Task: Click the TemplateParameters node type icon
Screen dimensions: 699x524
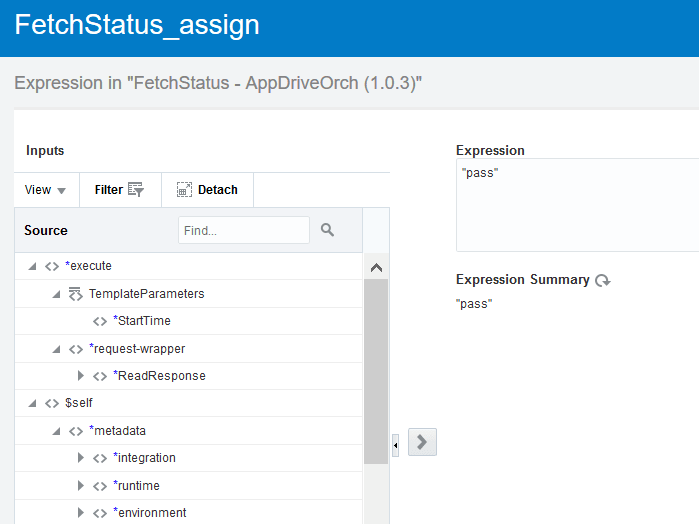Action: 75,294
